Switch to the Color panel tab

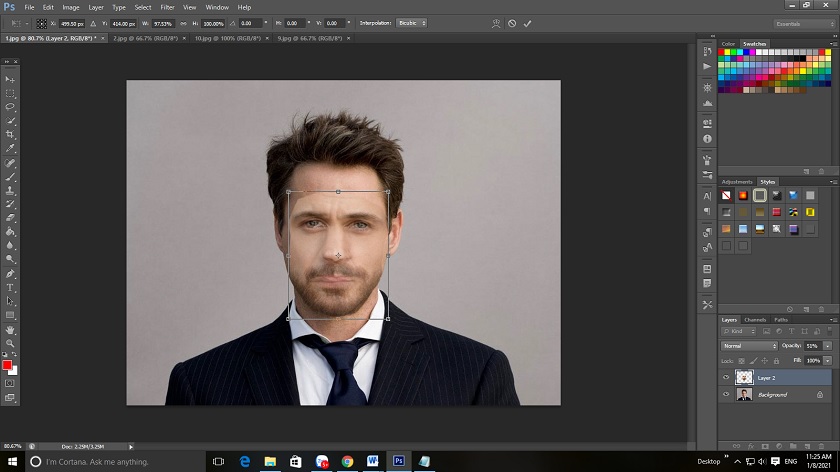pos(728,44)
